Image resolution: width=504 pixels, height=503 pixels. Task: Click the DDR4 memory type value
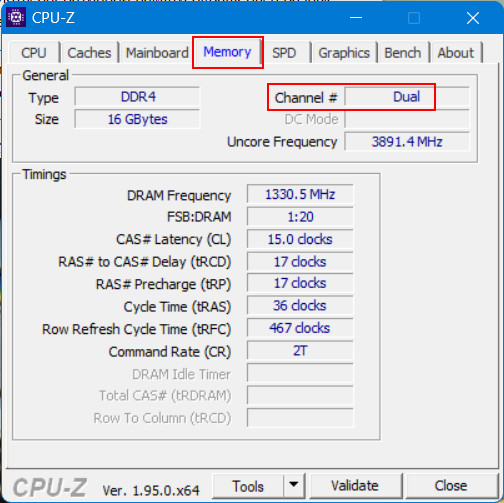coord(138,97)
